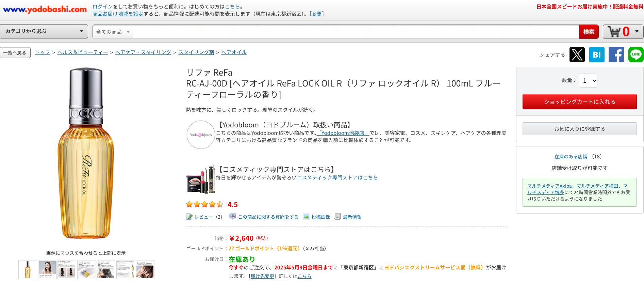Screen dimensions: 644x282
Task: Click 商品お届け地域を設定 link
Action: [x=118, y=14]
